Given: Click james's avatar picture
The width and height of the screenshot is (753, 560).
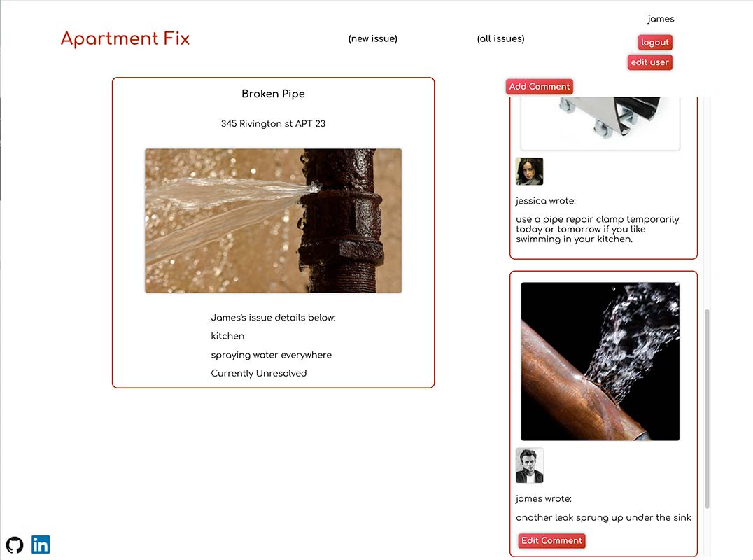Looking at the screenshot, I should [529, 465].
